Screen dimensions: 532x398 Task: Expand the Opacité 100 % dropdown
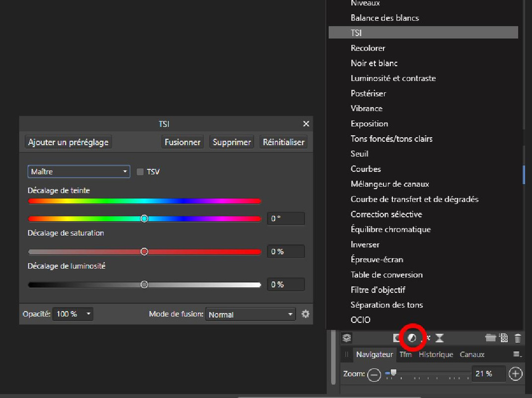[x=73, y=314]
